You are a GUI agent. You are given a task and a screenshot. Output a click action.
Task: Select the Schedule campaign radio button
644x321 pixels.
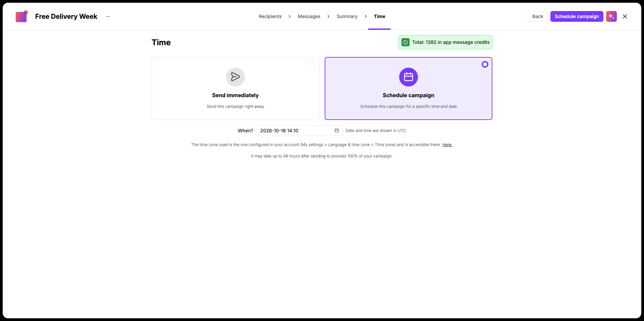485,64
